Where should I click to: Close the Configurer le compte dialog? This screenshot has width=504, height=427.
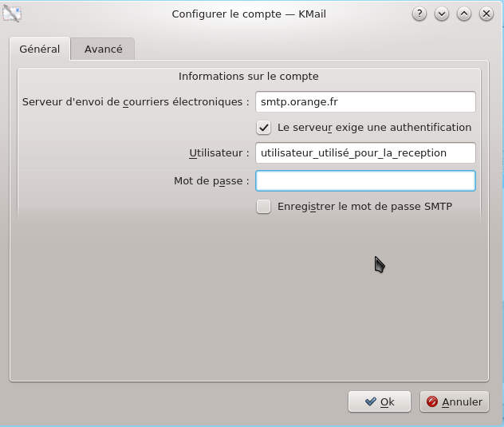[486, 14]
